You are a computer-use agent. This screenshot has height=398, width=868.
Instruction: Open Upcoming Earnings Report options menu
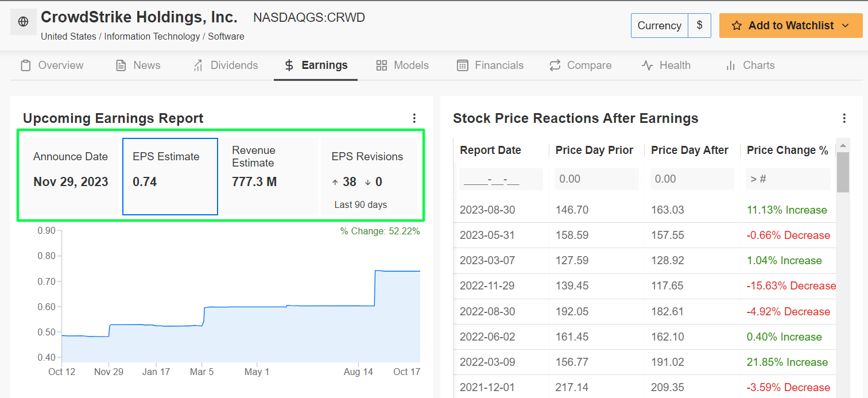point(414,118)
